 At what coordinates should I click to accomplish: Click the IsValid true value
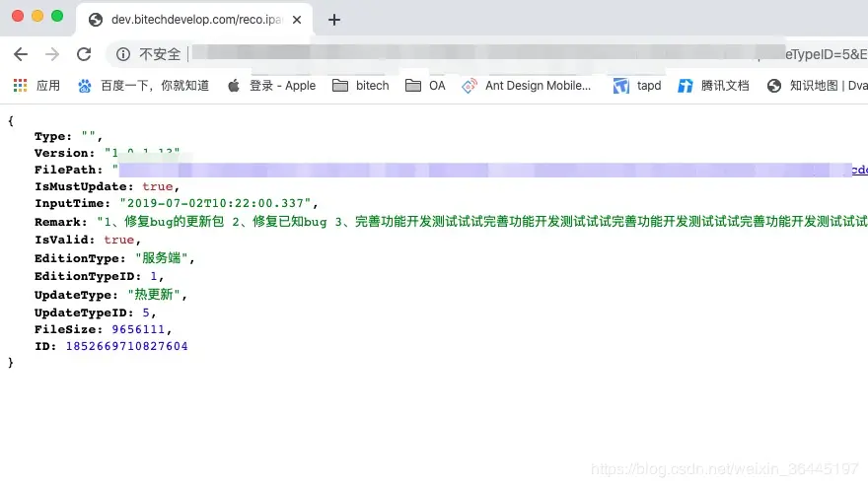tap(118, 240)
